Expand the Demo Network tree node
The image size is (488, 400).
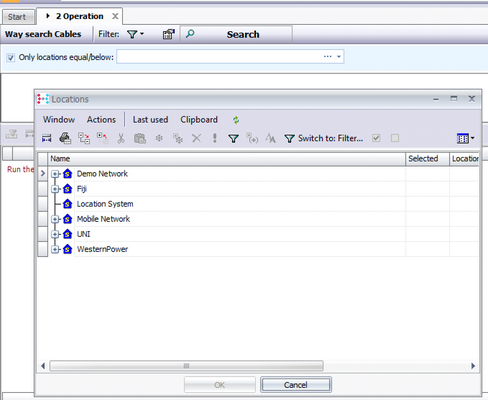(55, 174)
